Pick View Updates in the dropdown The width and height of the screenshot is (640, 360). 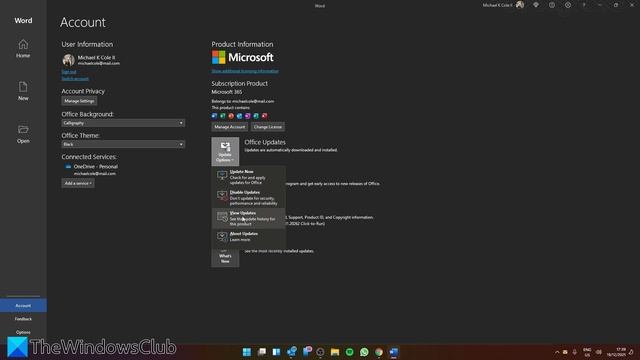[249, 218]
